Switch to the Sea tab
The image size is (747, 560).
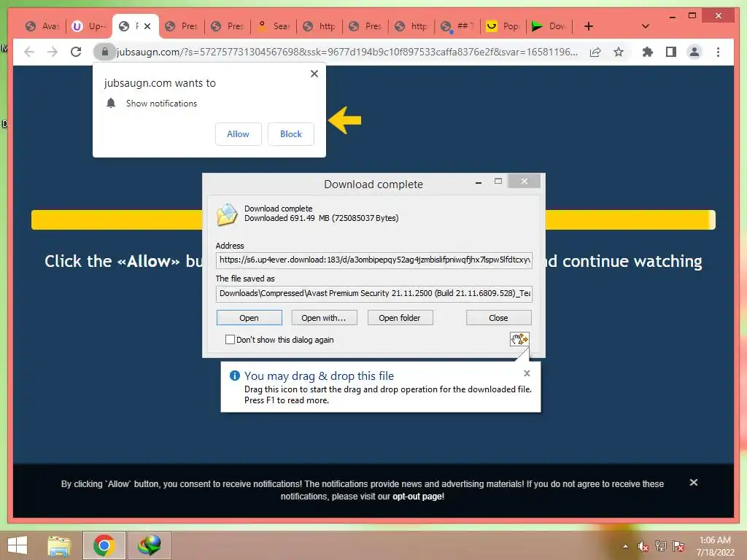click(274, 26)
